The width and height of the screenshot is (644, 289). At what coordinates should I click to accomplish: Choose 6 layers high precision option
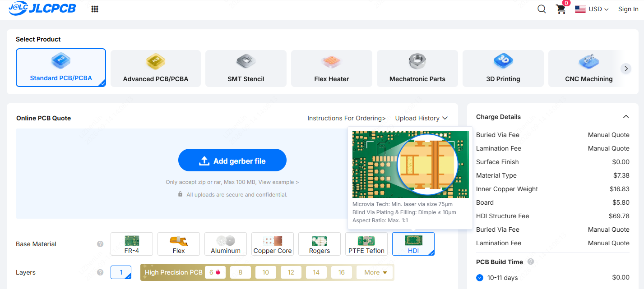(215, 272)
